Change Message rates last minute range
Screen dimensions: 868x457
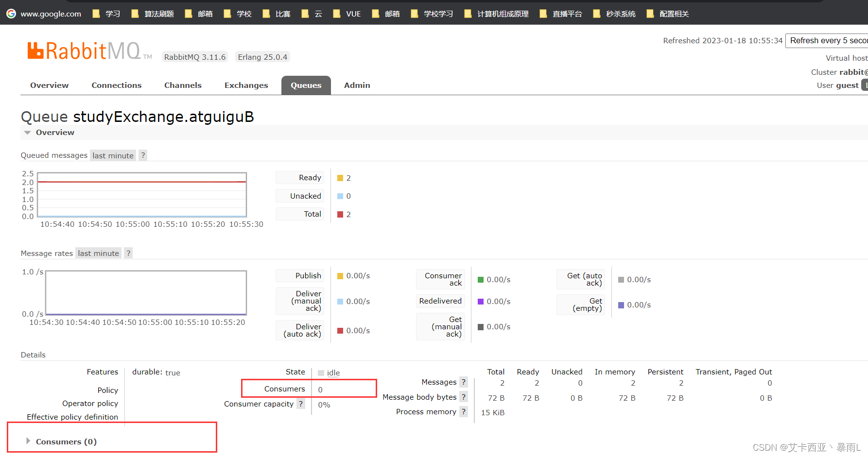click(x=98, y=253)
